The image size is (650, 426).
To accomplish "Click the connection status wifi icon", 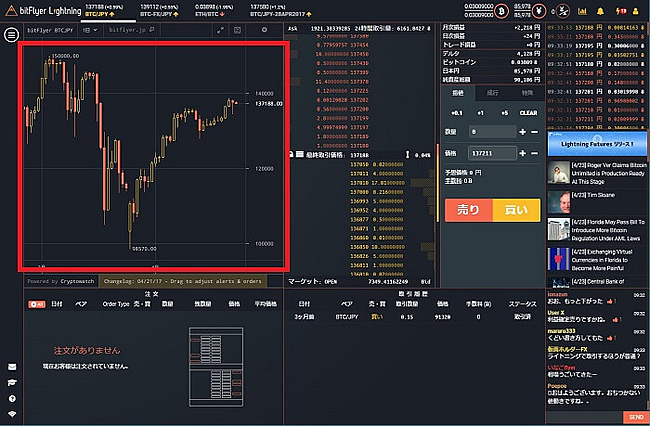I will click(x=12, y=414).
